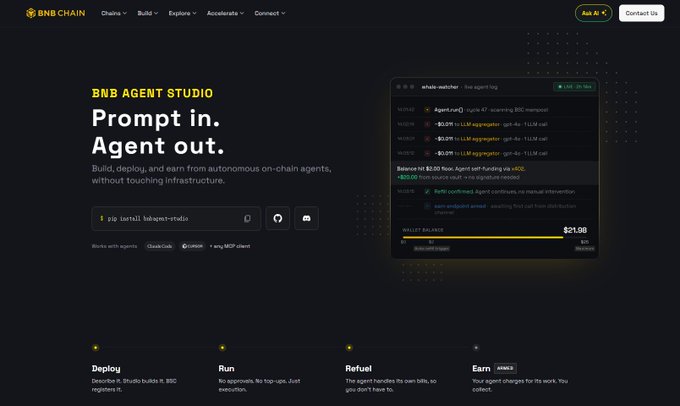Click the $21.98 wallet balance value
Image resolution: width=680 pixels, height=406 pixels.
click(x=575, y=230)
